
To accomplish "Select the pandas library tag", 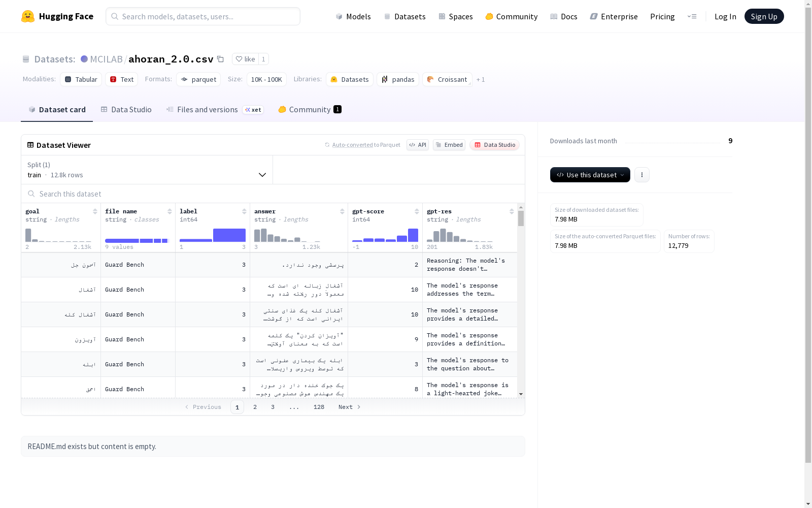I will pyautogui.click(x=398, y=79).
